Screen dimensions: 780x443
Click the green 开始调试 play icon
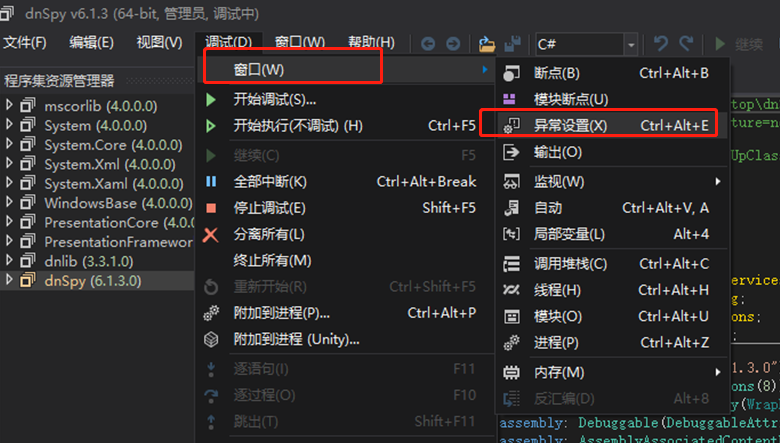(x=211, y=100)
